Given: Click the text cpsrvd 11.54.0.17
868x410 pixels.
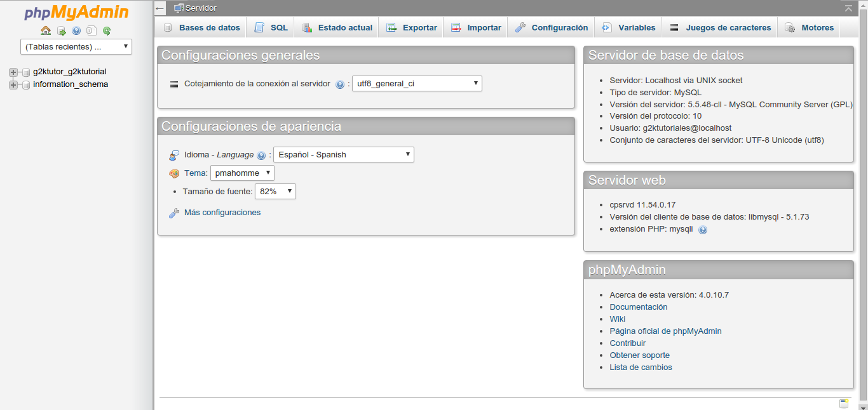Looking at the screenshot, I should coord(642,205).
